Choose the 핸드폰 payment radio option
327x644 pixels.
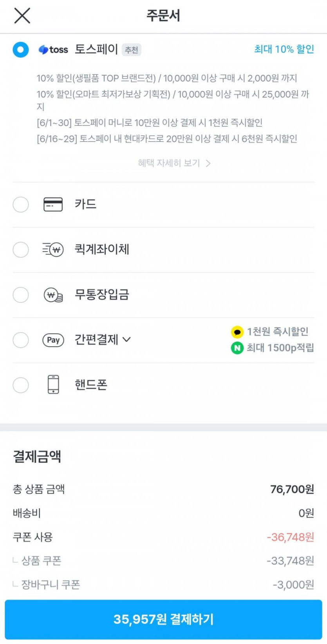pos(21,385)
